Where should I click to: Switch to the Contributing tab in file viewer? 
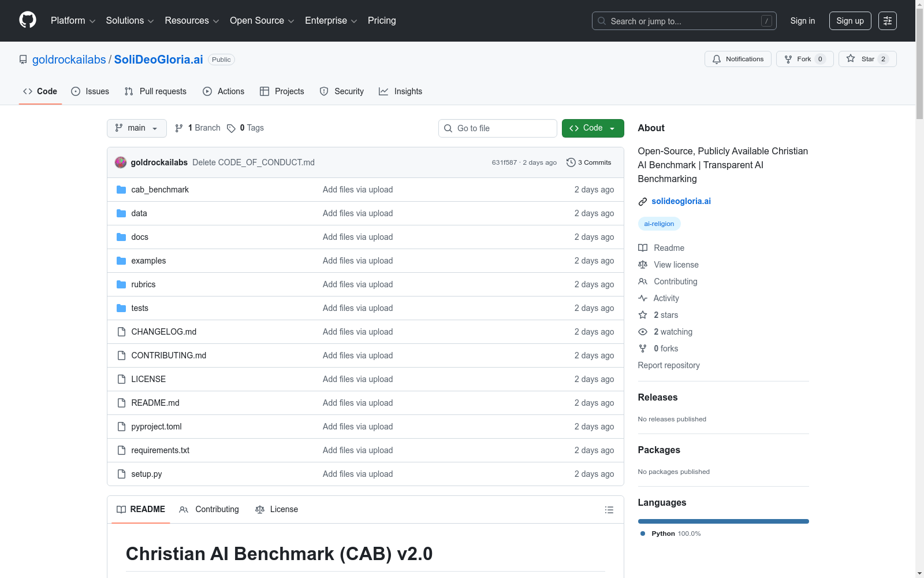click(209, 509)
